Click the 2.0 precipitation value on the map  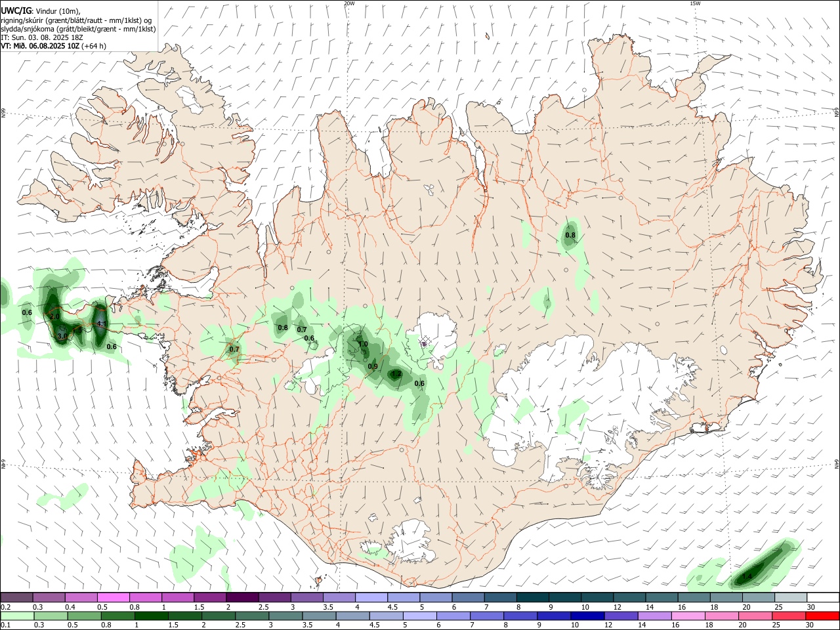pyautogui.click(x=55, y=316)
